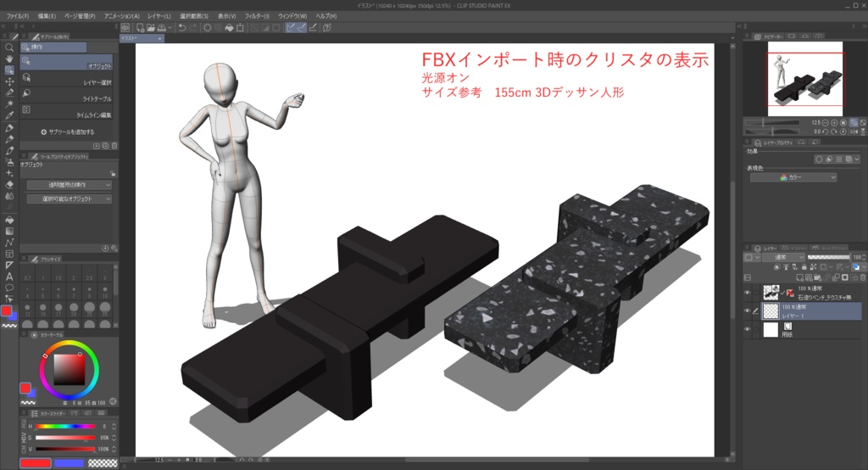Select the Operation object tool
868x470 pixels.
pyautogui.click(x=8, y=70)
